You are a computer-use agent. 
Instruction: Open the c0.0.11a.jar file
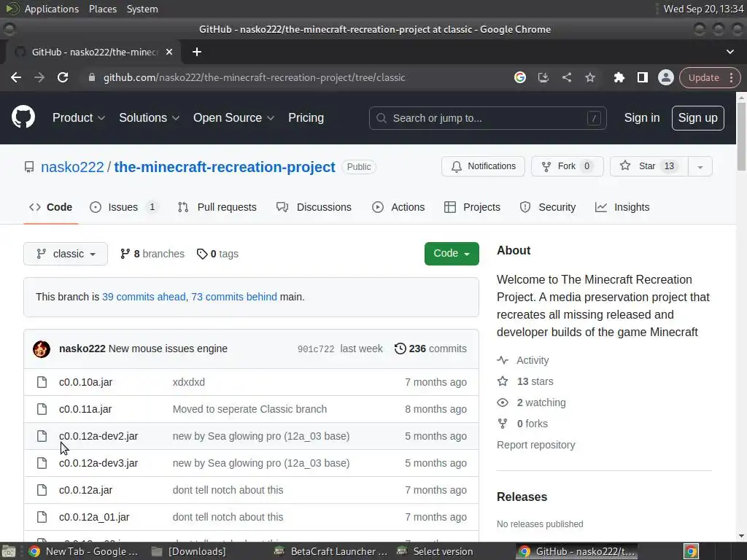click(85, 409)
